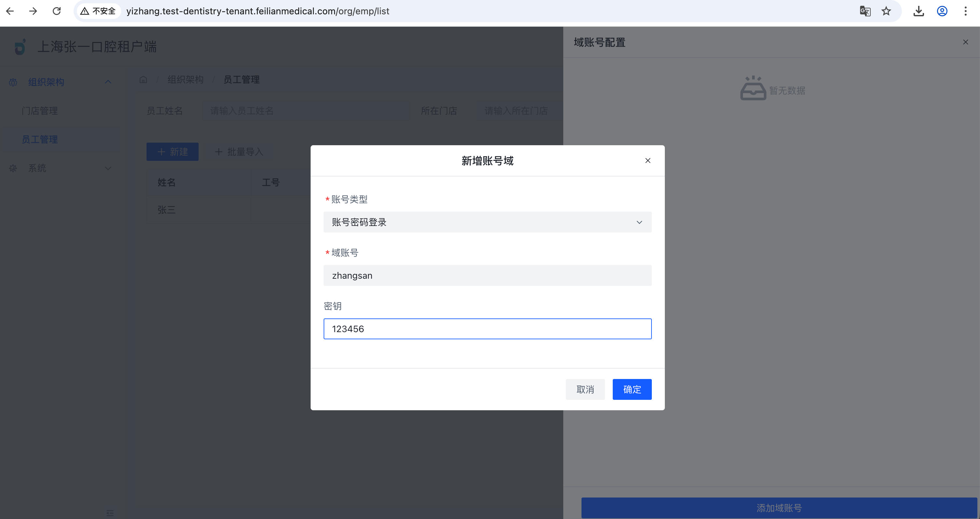The height and width of the screenshot is (519, 980).
Task: Open the 门店管理 menu item
Action: click(x=60, y=111)
